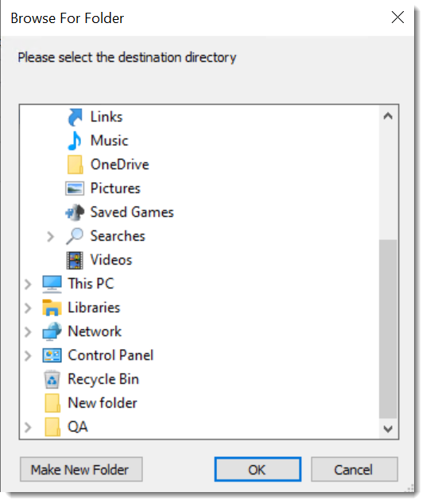
Task: Select the OneDrive folder entry
Action: tap(108, 165)
